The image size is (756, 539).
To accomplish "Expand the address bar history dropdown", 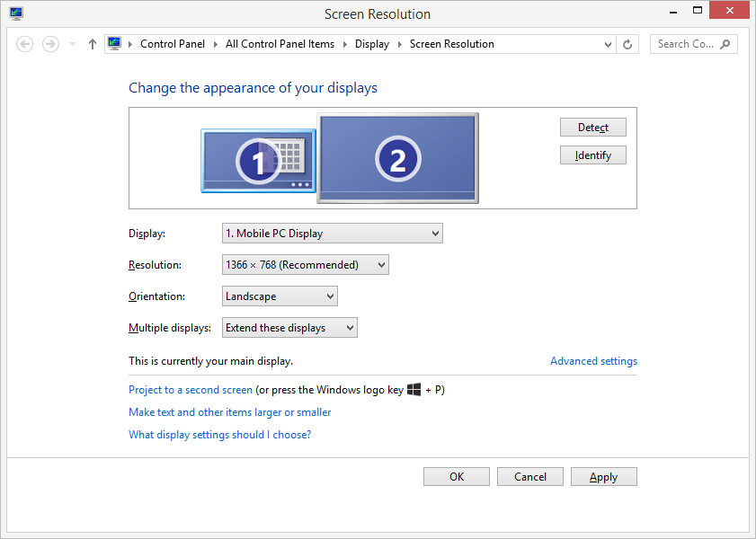I will (x=607, y=43).
